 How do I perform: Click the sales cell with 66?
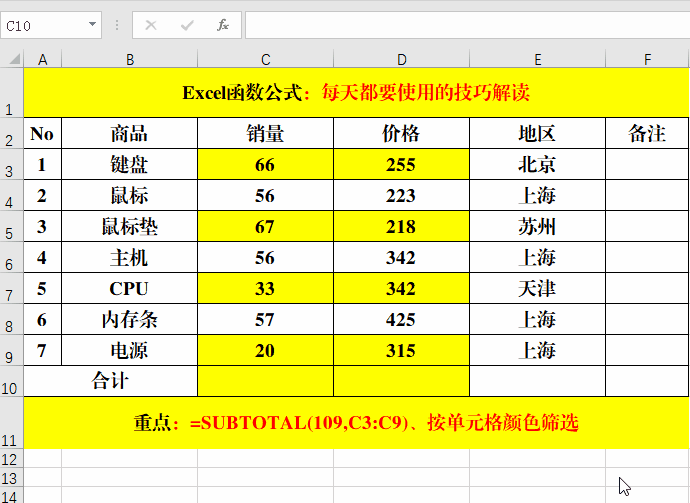pos(265,164)
